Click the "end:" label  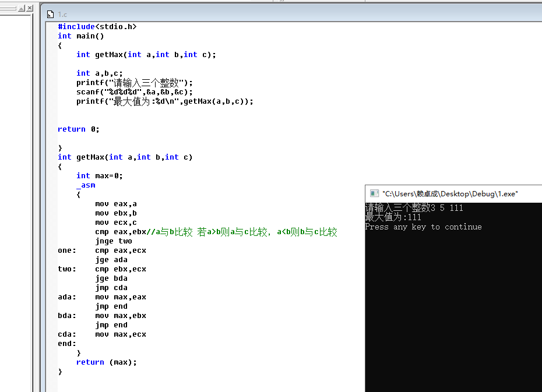tap(66, 344)
